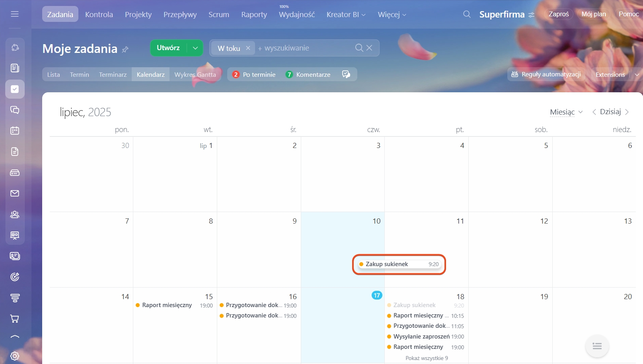Open the shopping cart sidebar icon
The image size is (643, 364).
click(x=15, y=319)
